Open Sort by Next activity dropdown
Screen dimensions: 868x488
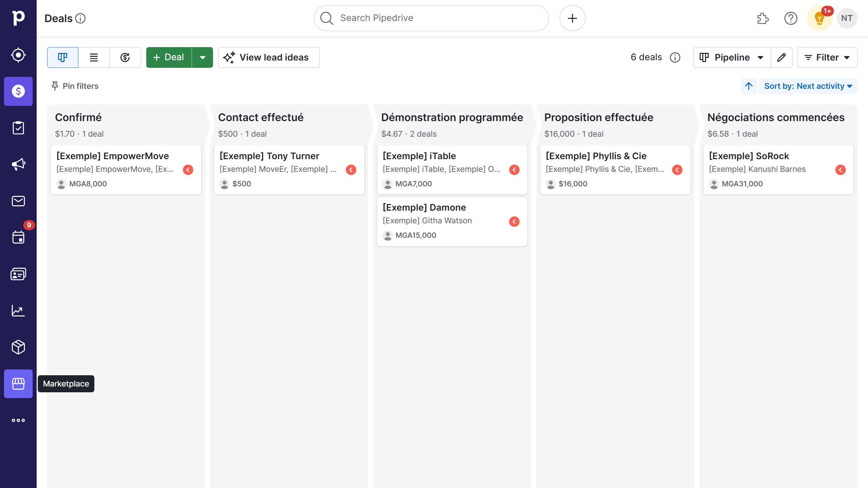[x=808, y=86]
